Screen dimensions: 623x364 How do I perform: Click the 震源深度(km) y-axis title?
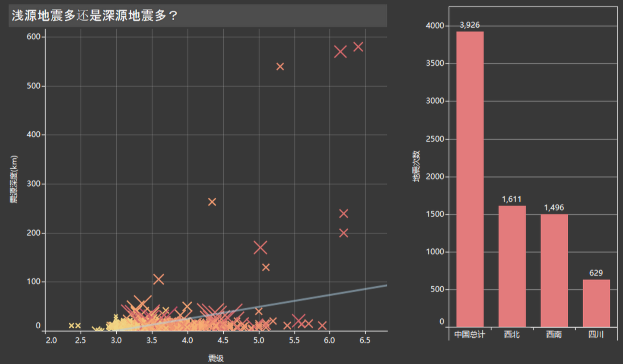pos(14,179)
